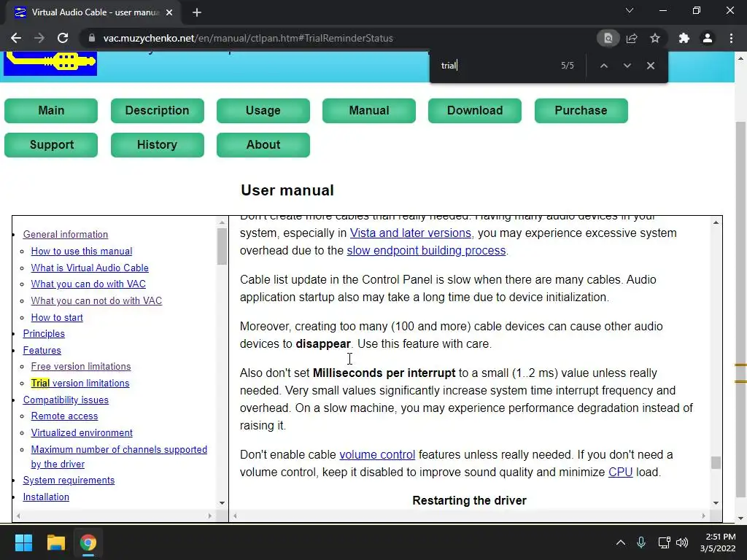The width and height of the screenshot is (747, 560).
Task: View site information lock icon
Action: point(92,38)
